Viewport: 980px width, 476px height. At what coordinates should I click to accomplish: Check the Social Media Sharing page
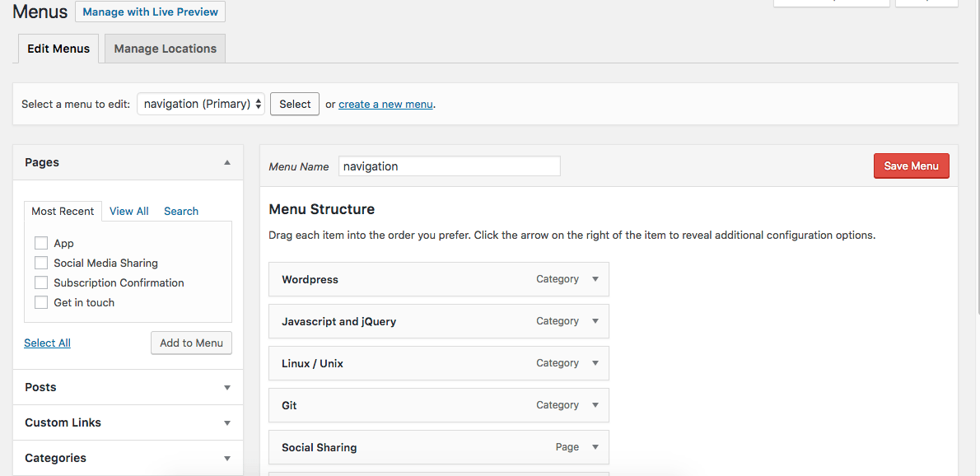[41, 263]
